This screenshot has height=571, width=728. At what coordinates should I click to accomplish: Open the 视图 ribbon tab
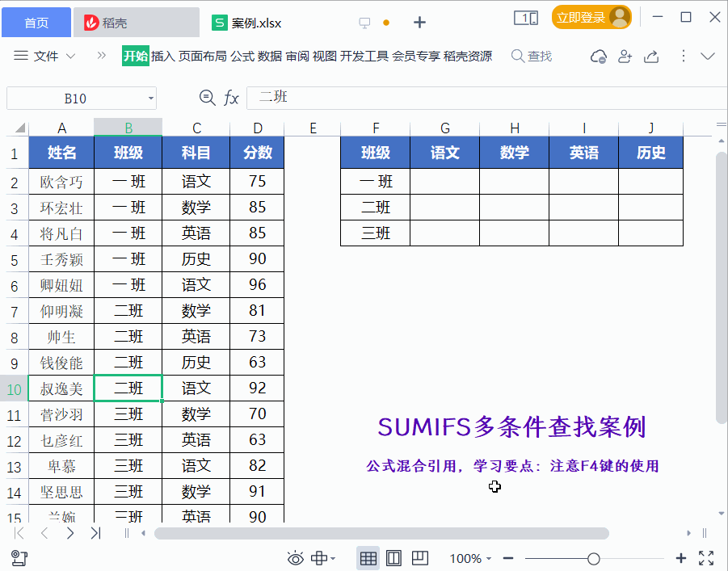pyautogui.click(x=325, y=57)
